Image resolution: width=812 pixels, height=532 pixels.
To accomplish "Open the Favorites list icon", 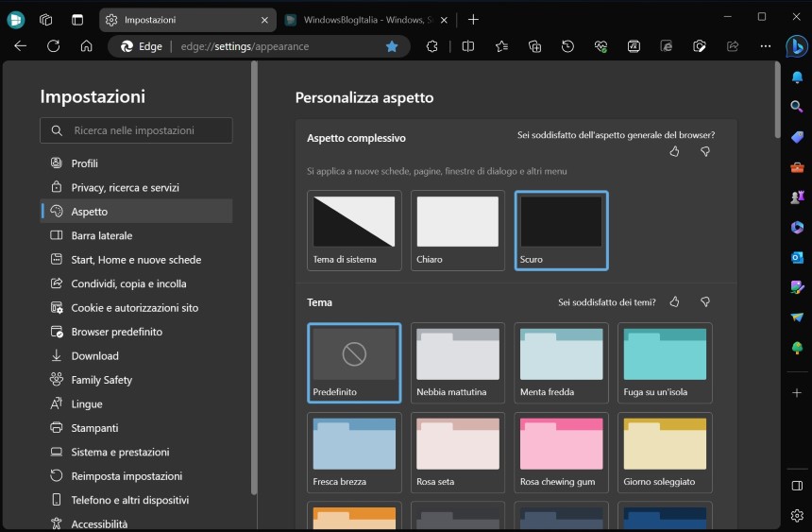I will pyautogui.click(x=501, y=46).
